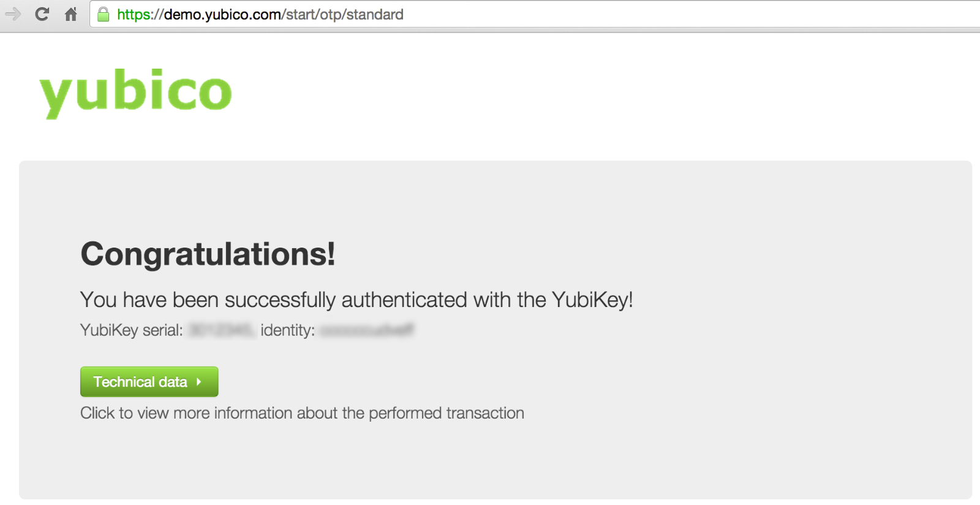Click the green SSL padlock icon
Viewport: 980px width, 505px height.
point(104,14)
